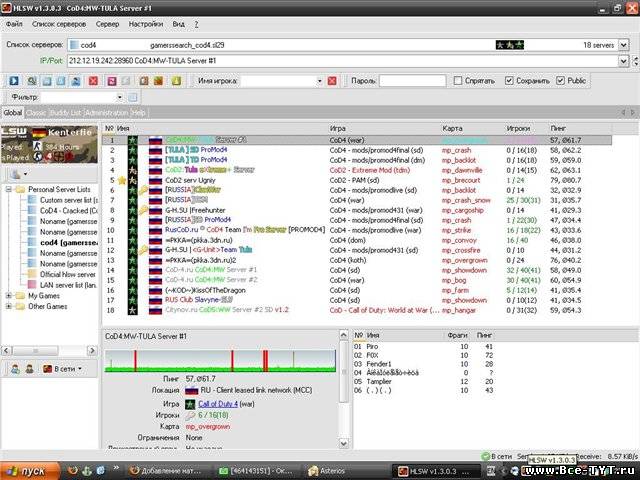Expand the Other Games tree node
Viewport: 640px width, 480px height.
tap(9, 306)
